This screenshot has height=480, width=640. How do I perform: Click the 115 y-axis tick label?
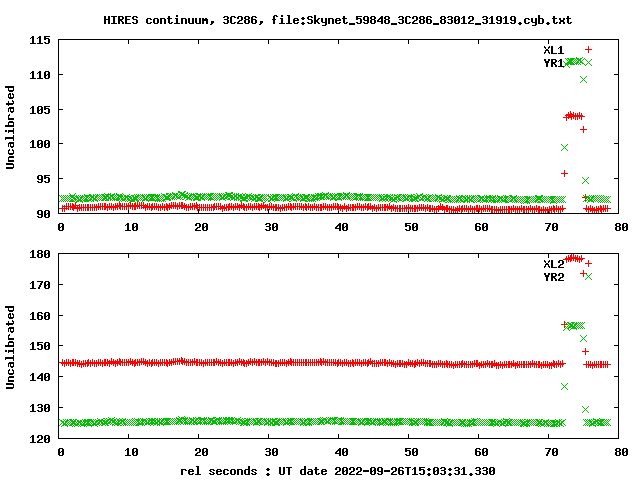(40, 40)
